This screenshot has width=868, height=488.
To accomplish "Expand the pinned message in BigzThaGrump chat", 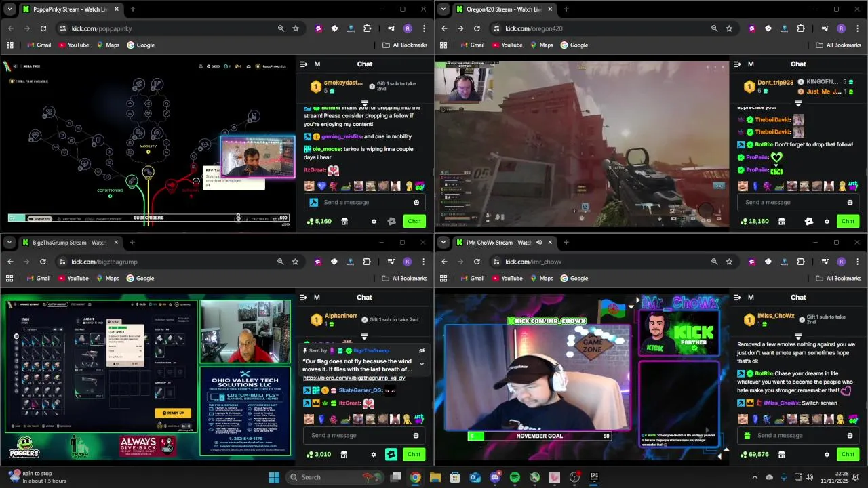I will (x=421, y=364).
